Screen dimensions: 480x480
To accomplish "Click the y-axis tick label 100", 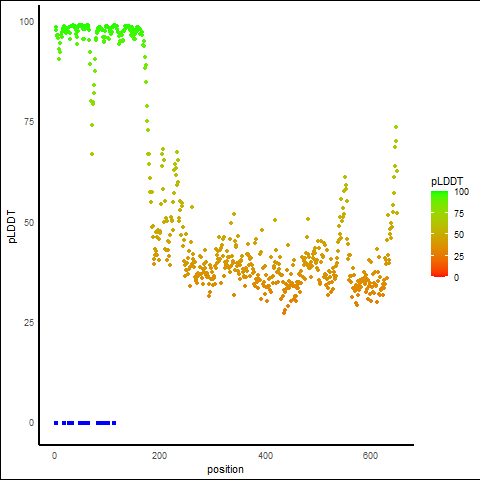I will click(x=27, y=22).
